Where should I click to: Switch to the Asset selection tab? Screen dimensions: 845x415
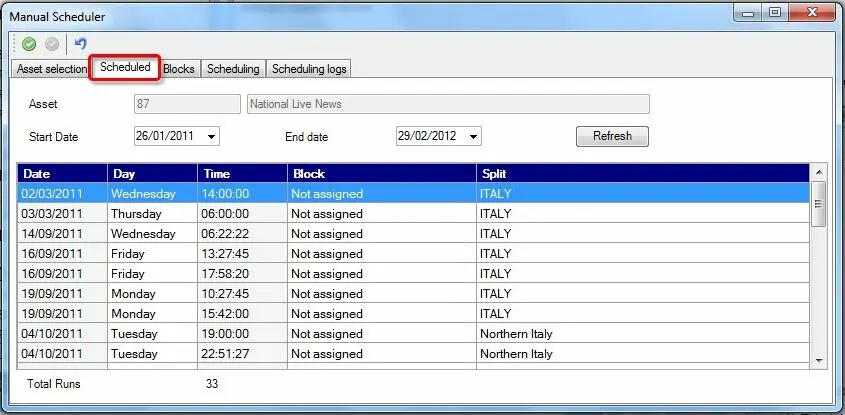[x=52, y=69]
